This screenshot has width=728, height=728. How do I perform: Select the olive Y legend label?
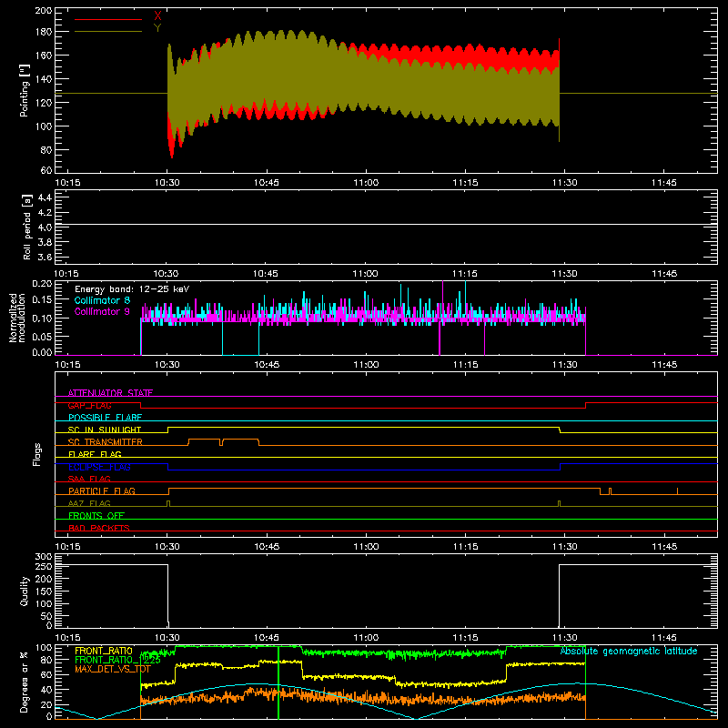157,28
